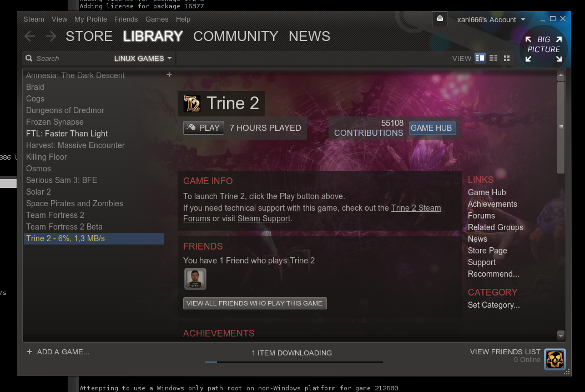Select Frozen Synapse
The height and width of the screenshot is (392, 585).
[93, 122]
